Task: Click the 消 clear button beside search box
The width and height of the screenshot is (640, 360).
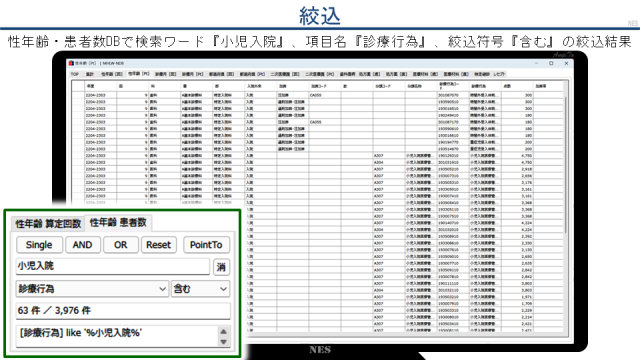Action: (x=221, y=267)
